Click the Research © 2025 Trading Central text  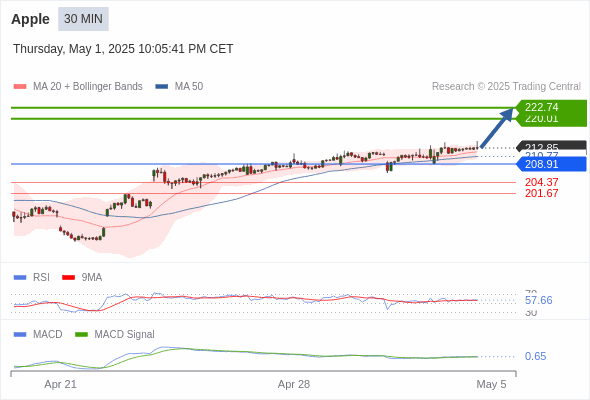coord(506,87)
